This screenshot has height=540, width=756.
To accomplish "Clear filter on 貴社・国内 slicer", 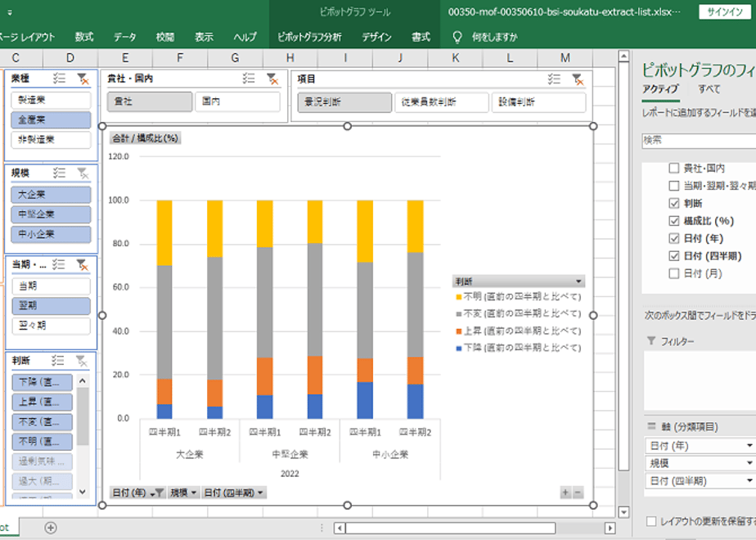I will tap(272, 79).
